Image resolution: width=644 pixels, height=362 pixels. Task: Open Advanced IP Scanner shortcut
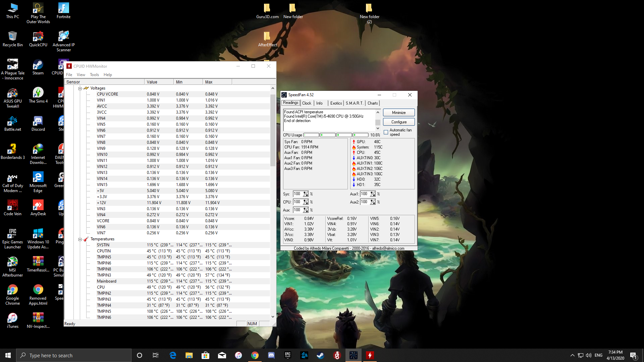(x=63, y=41)
